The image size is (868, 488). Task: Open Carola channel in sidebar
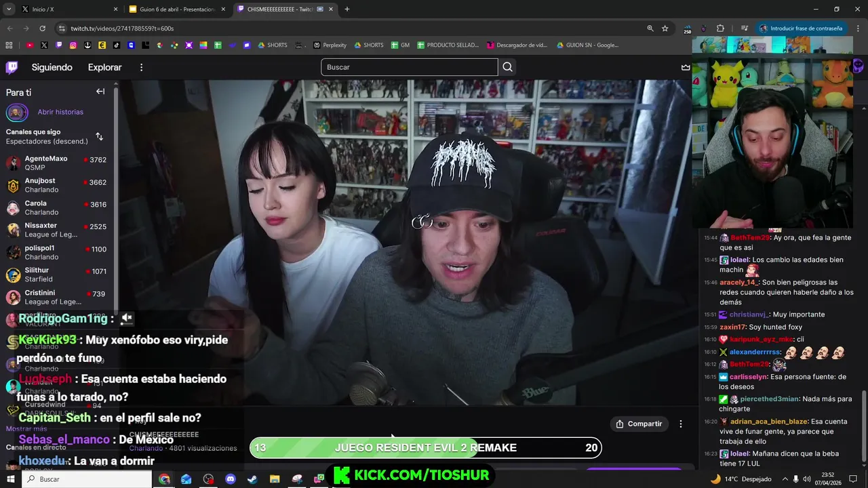[57, 208]
